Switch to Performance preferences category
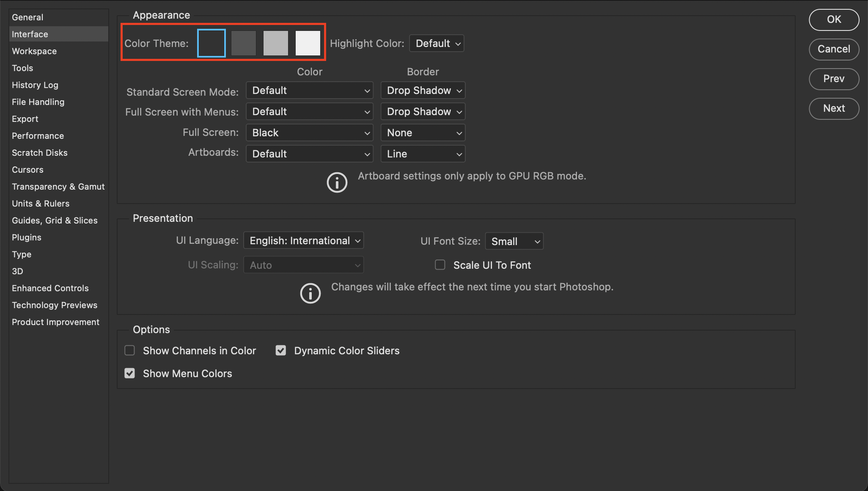 pyautogui.click(x=38, y=136)
